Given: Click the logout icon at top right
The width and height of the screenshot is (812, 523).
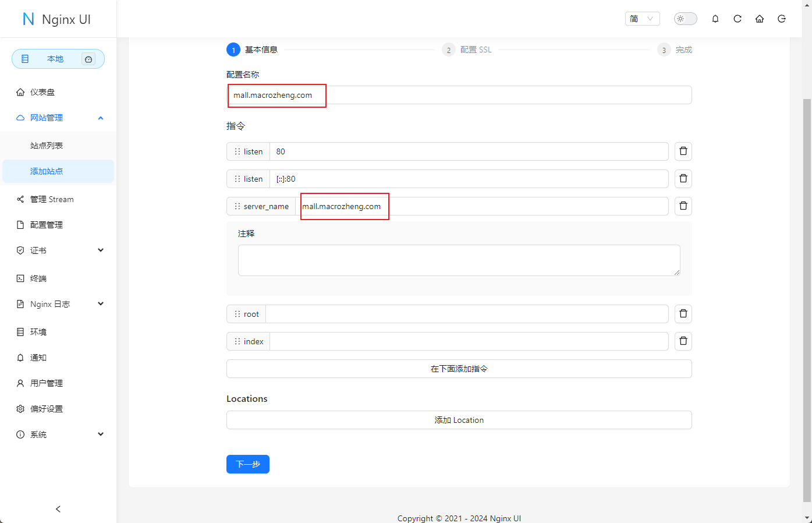Looking at the screenshot, I should coord(782,19).
